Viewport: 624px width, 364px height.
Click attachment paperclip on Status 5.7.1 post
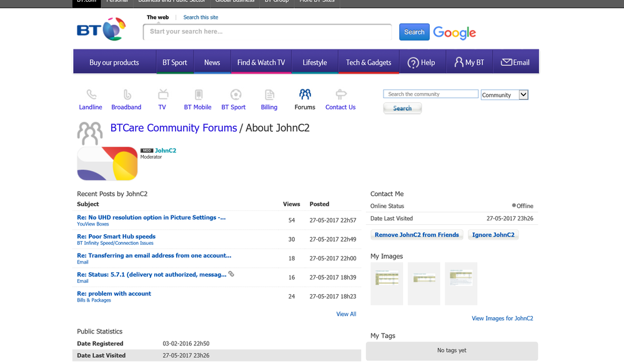pyautogui.click(x=231, y=273)
